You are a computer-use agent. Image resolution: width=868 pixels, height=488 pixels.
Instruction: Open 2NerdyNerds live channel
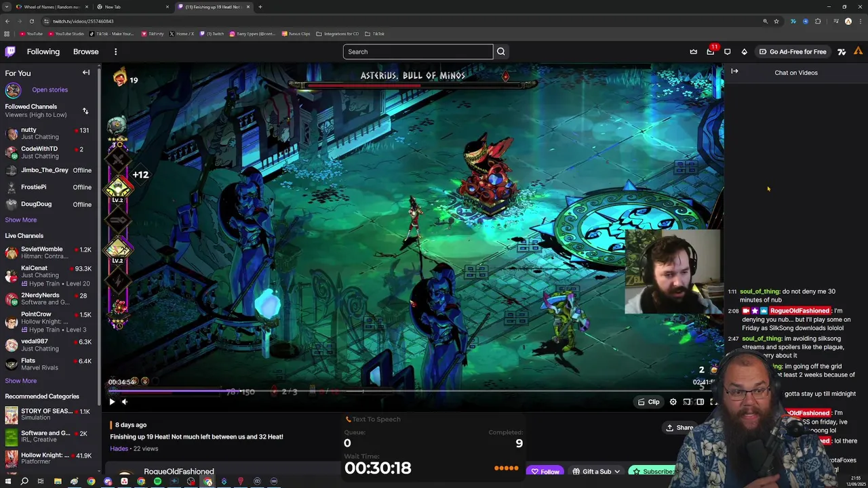[47, 298]
